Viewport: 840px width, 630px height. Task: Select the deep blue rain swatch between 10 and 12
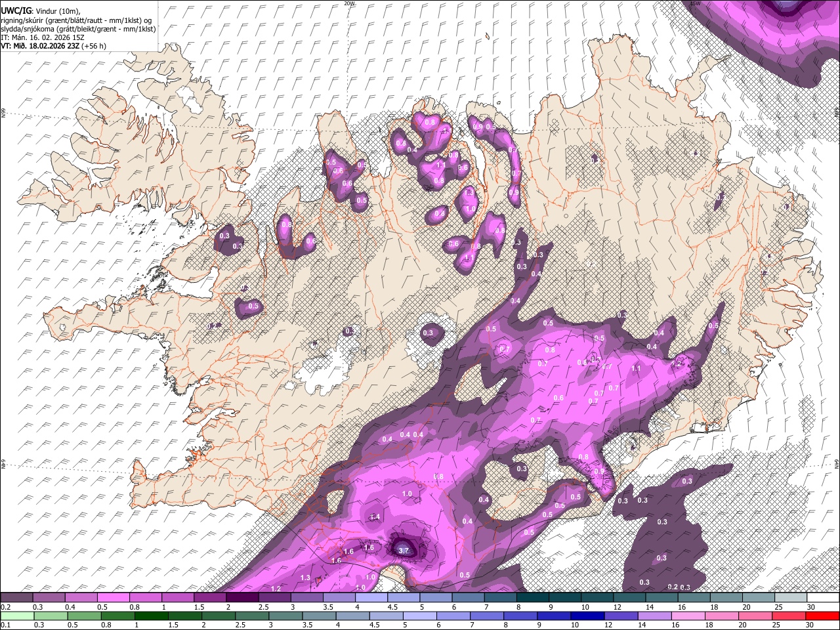pyautogui.click(x=587, y=616)
